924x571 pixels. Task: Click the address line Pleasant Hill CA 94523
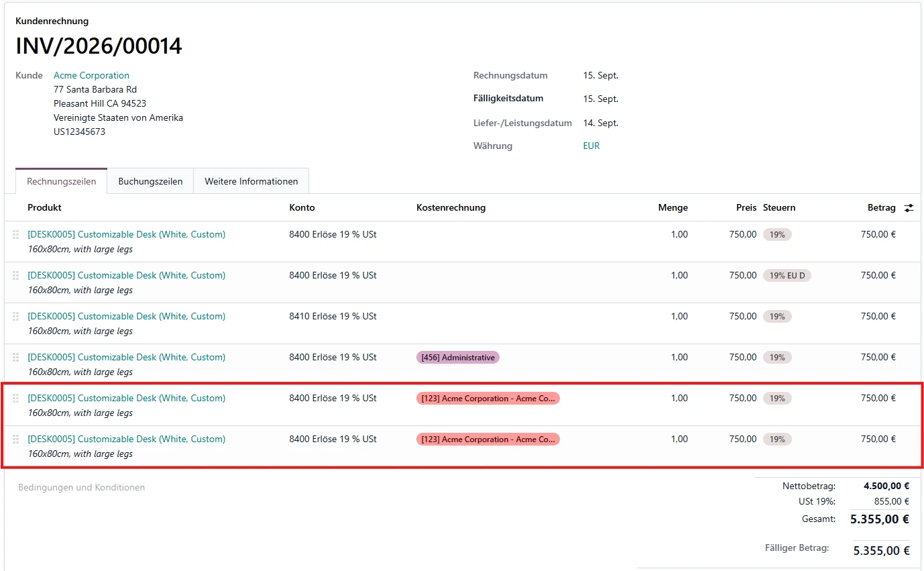pyautogui.click(x=100, y=103)
